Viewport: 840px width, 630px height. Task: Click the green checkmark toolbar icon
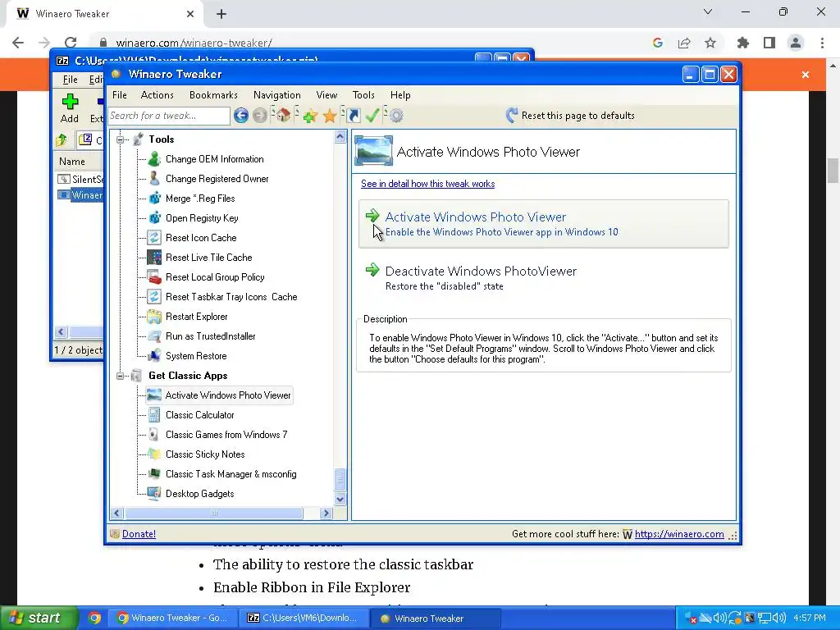372,115
